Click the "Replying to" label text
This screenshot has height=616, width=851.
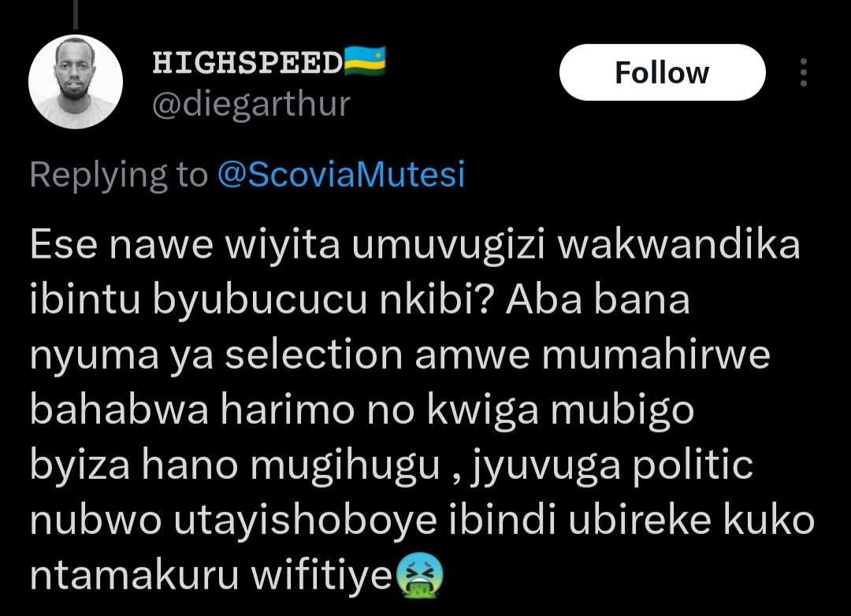(x=119, y=174)
